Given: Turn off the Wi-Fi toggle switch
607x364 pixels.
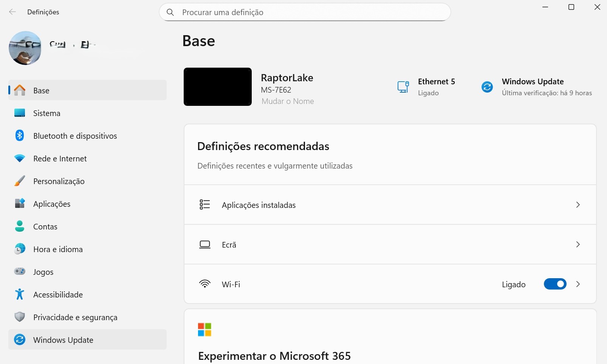Looking at the screenshot, I should point(555,284).
